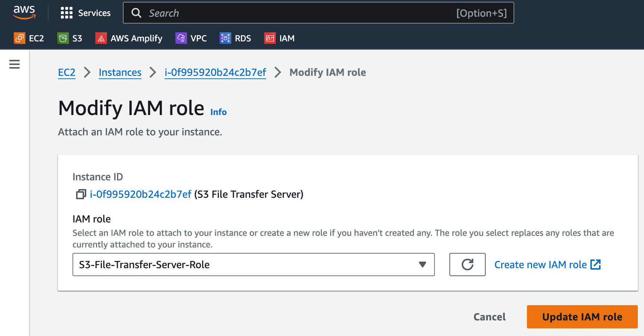The width and height of the screenshot is (644, 336).
Task: Open the Services menu label
Action: click(x=94, y=13)
